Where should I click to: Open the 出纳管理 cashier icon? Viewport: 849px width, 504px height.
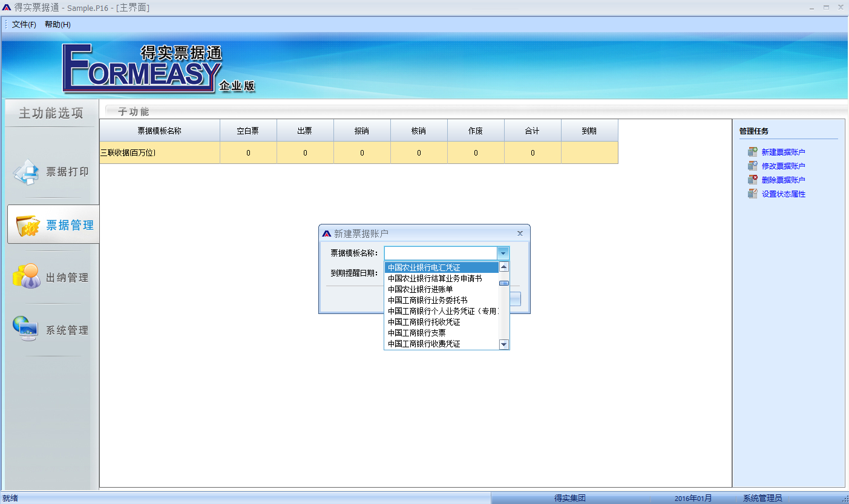(27, 277)
